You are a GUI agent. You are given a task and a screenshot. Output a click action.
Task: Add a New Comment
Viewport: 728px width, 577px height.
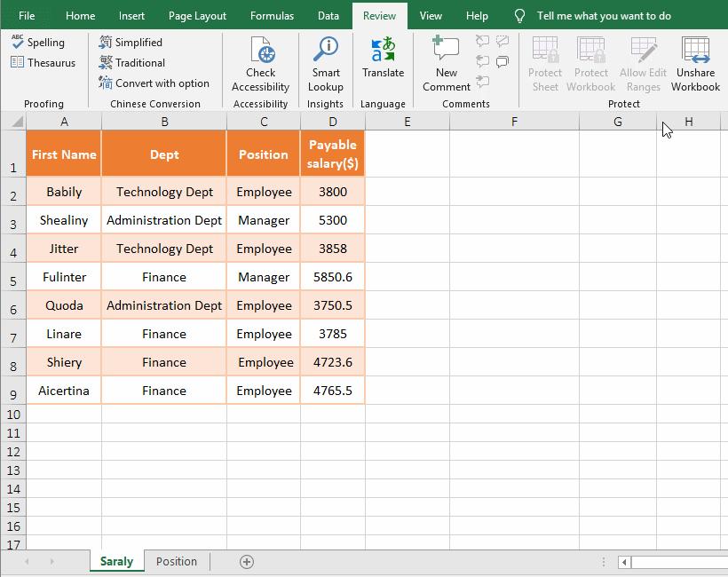pos(447,65)
